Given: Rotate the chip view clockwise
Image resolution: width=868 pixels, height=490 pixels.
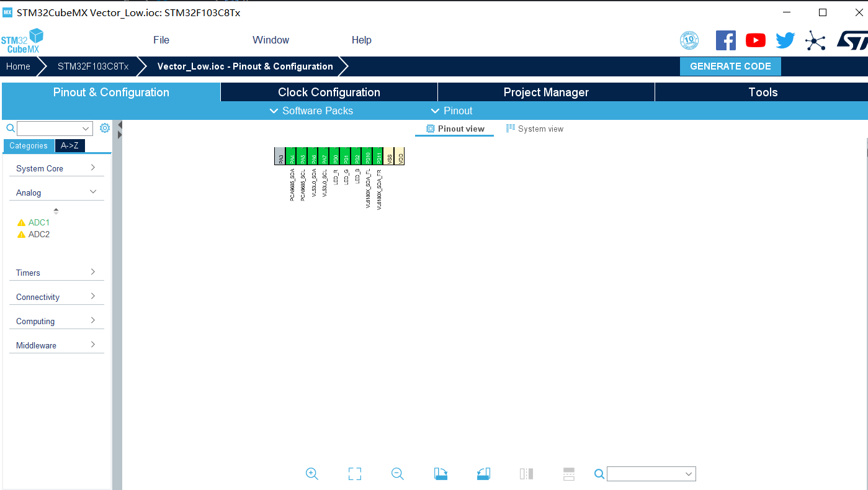Looking at the screenshot, I should [441, 474].
